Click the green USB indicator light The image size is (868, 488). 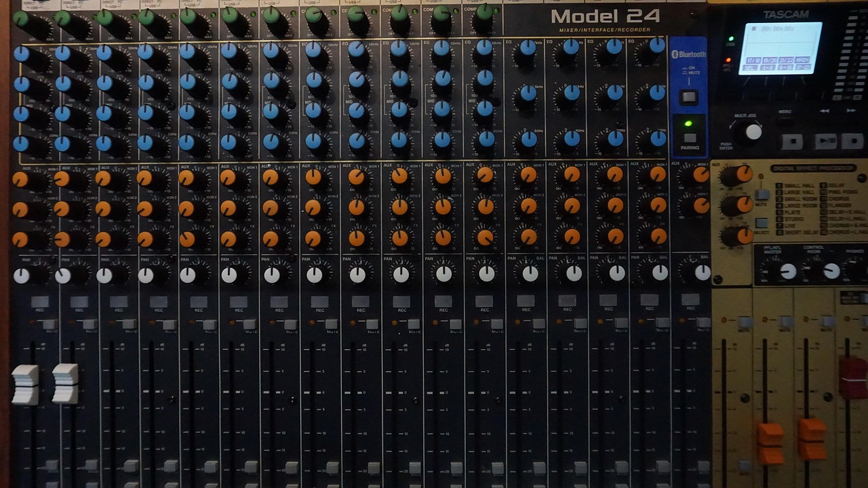pos(730,39)
